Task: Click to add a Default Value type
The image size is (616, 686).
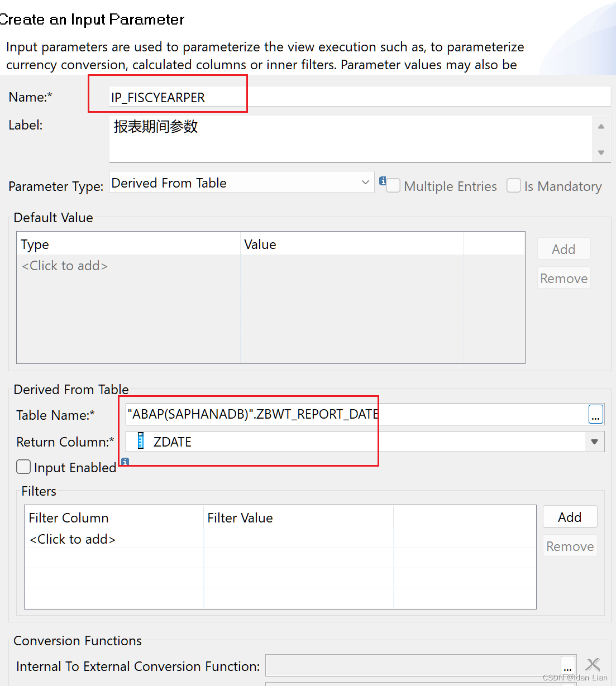Action: coord(64,265)
